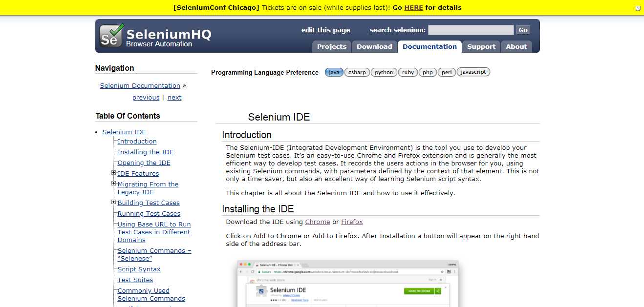Select perl language preference
Viewport: 644px width, 307px height.
pos(447,72)
